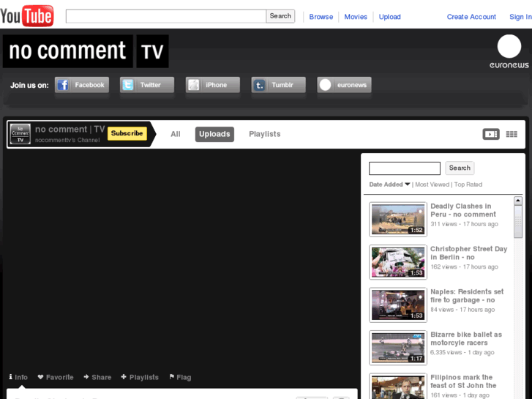Open Upload in the top navigation

click(x=389, y=17)
